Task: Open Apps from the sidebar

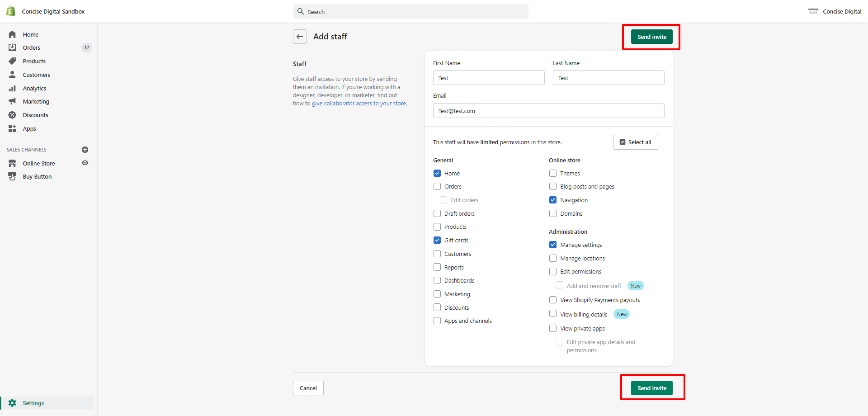Action: tap(29, 128)
